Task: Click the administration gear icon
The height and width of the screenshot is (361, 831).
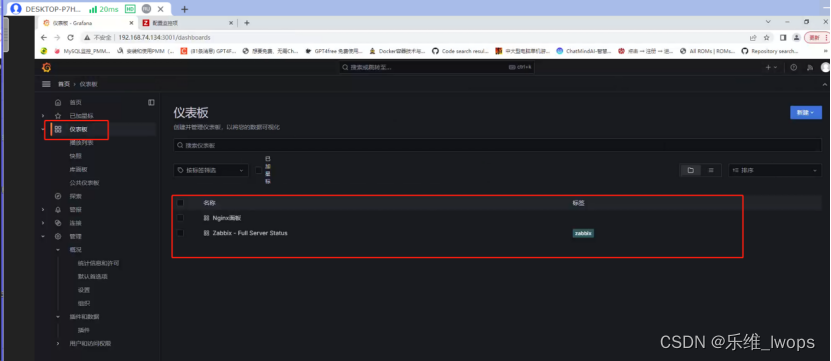Action: coord(58,236)
